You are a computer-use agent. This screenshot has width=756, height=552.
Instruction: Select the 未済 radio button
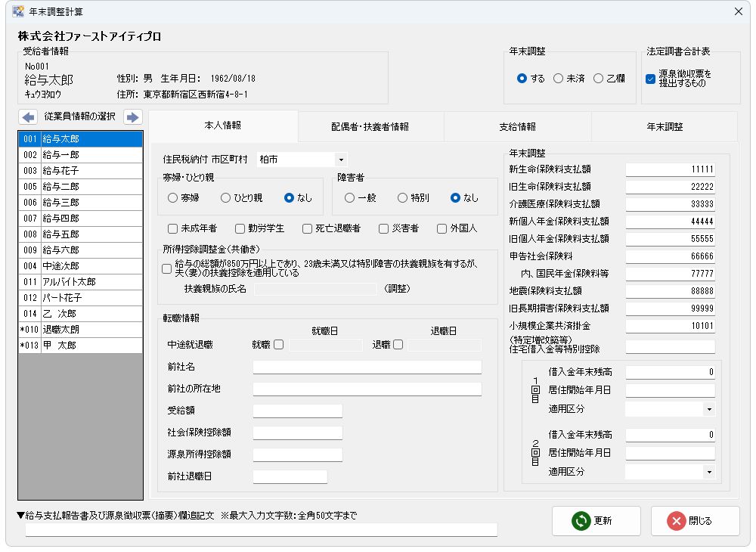click(559, 79)
